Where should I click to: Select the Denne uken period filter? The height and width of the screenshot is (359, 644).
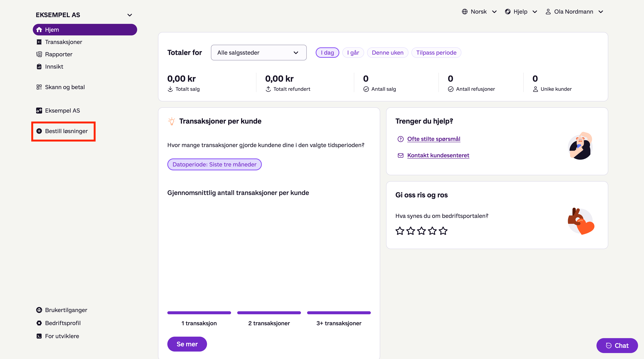[388, 53]
